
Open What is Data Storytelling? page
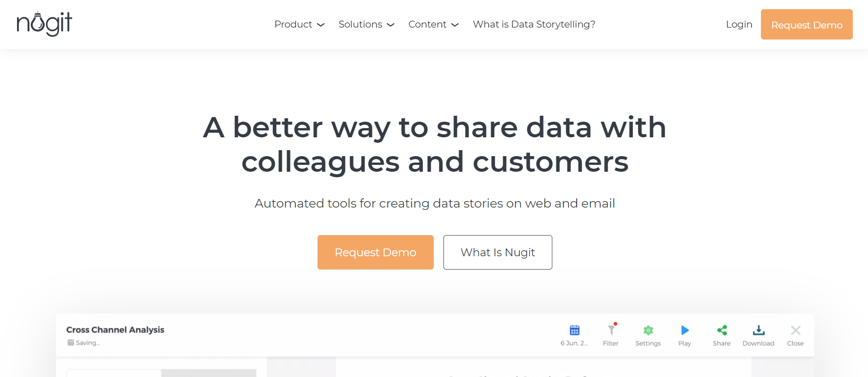[534, 24]
